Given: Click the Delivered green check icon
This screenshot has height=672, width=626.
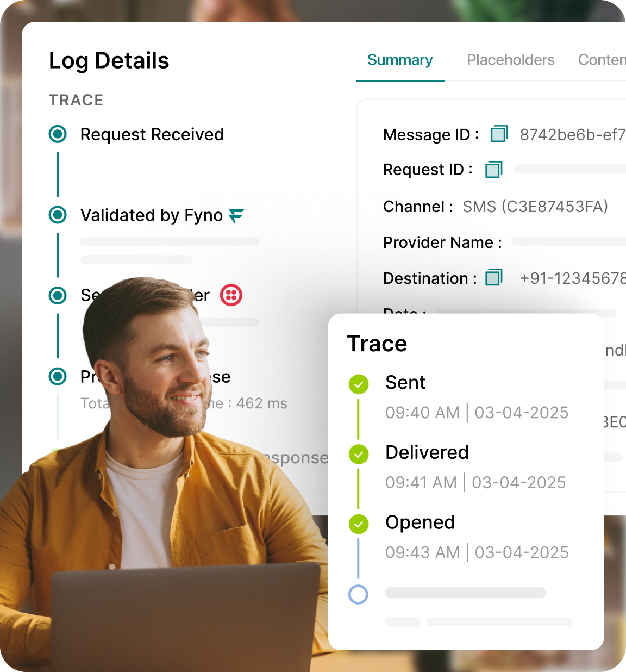Looking at the screenshot, I should pyautogui.click(x=359, y=454).
